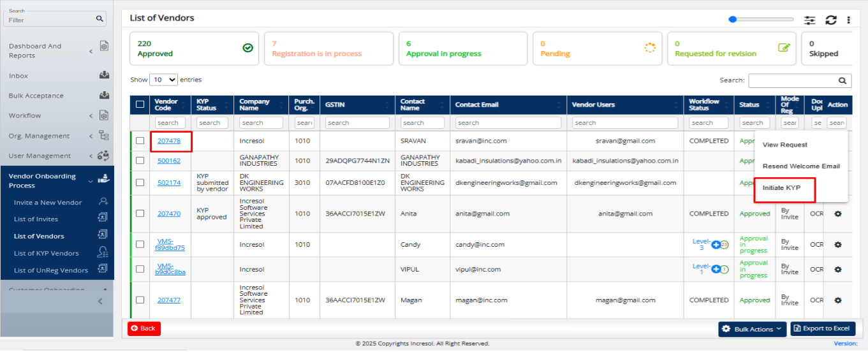Open the action gear for Magan's row
This screenshot has height=357, width=868.
coord(838,300)
